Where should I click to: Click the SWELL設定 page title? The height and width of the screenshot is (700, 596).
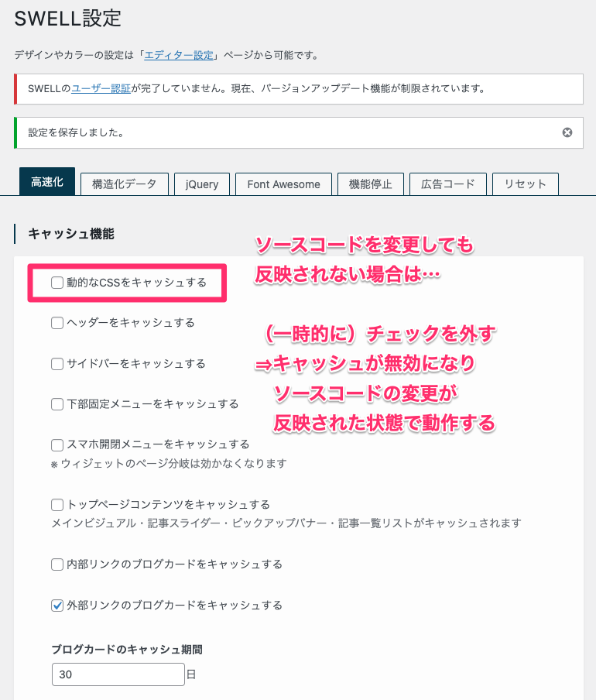click(x=68, y=19)
